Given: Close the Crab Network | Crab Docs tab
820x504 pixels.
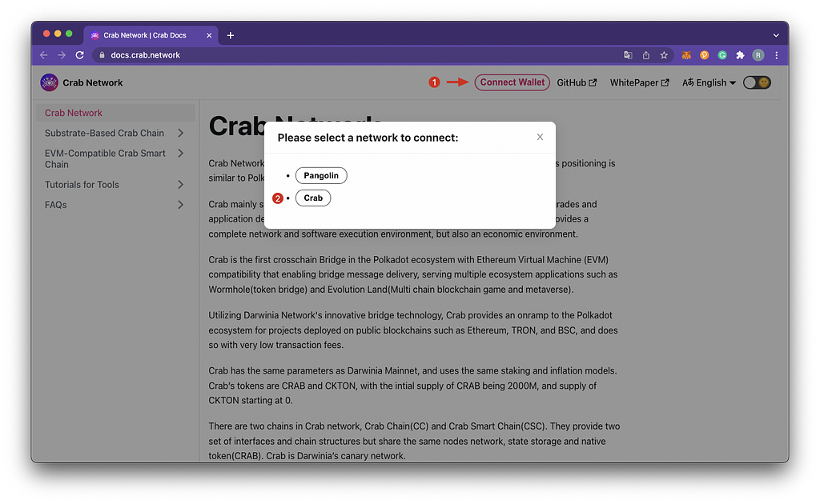Looking at the screenshot, I should point(209,35).
